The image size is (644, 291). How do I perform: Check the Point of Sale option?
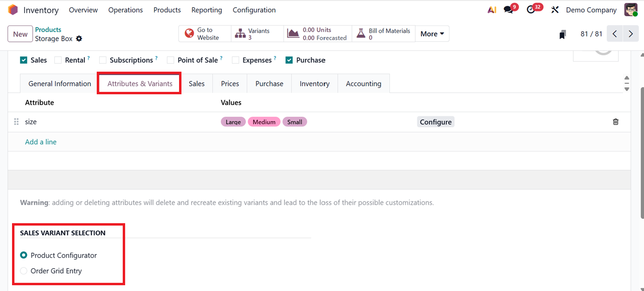pyautogui.click(x=170, y=60)
